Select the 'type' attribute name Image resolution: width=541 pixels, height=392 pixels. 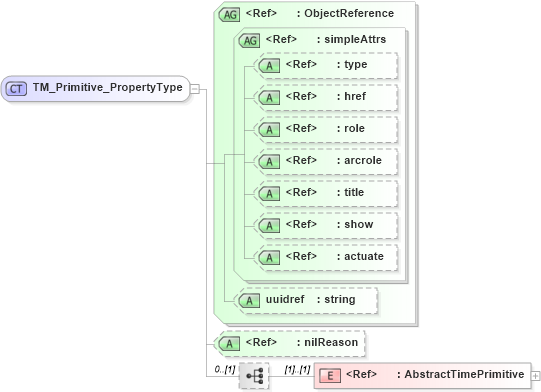coord(356,65)
